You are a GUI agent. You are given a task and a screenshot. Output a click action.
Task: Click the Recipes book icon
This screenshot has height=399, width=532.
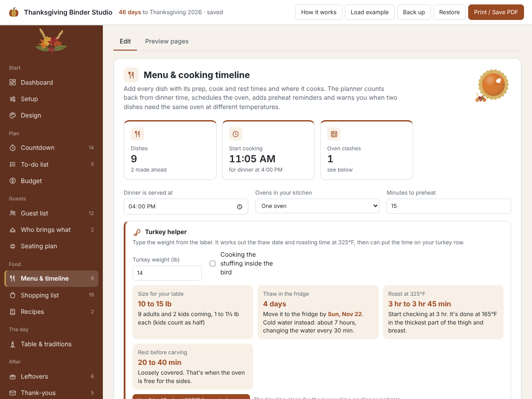12,312
